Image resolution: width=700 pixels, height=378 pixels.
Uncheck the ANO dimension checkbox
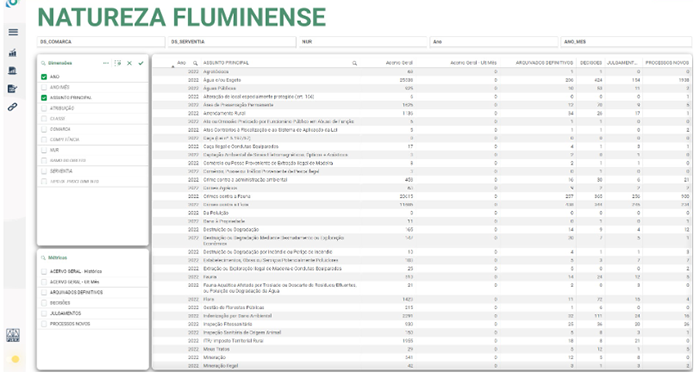tap(44, 77)
